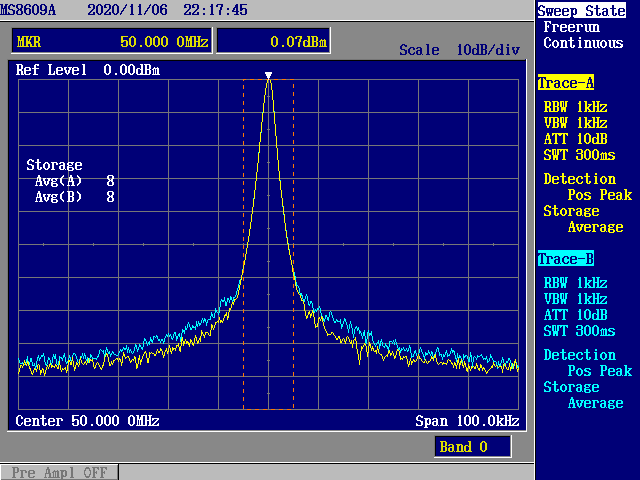Click Trace-A SWT 300ms value
The width and height of the screenshot is (640, 480).
tap(579, 155)
